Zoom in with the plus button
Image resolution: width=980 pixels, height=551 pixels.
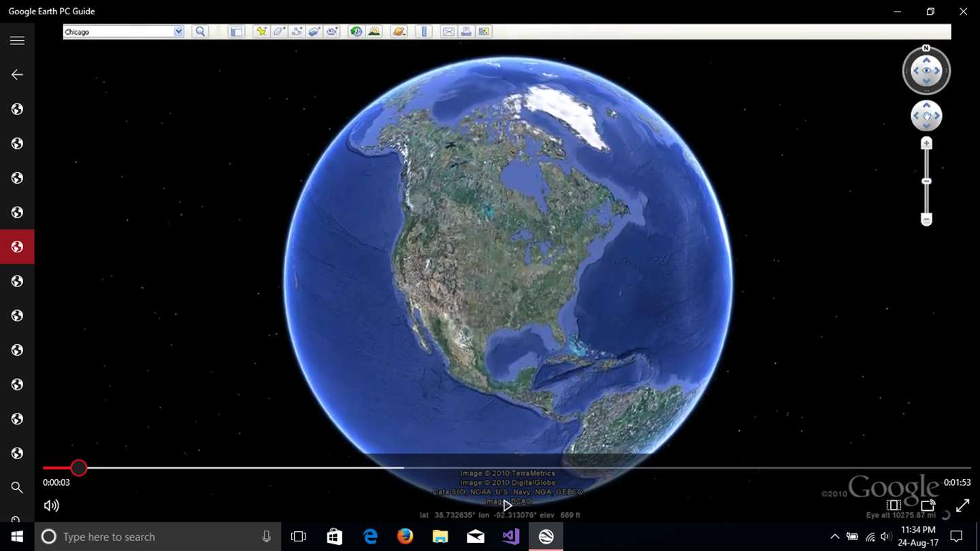(926, 144)
